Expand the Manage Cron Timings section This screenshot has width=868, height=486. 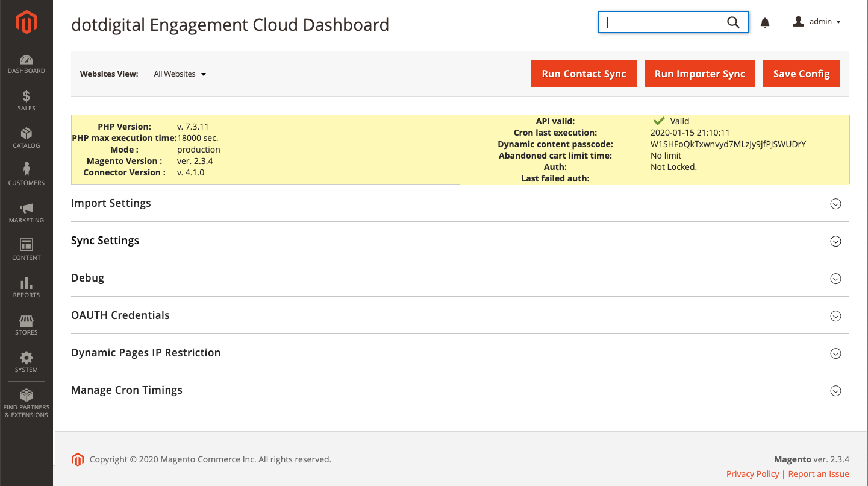click(460, 390)
